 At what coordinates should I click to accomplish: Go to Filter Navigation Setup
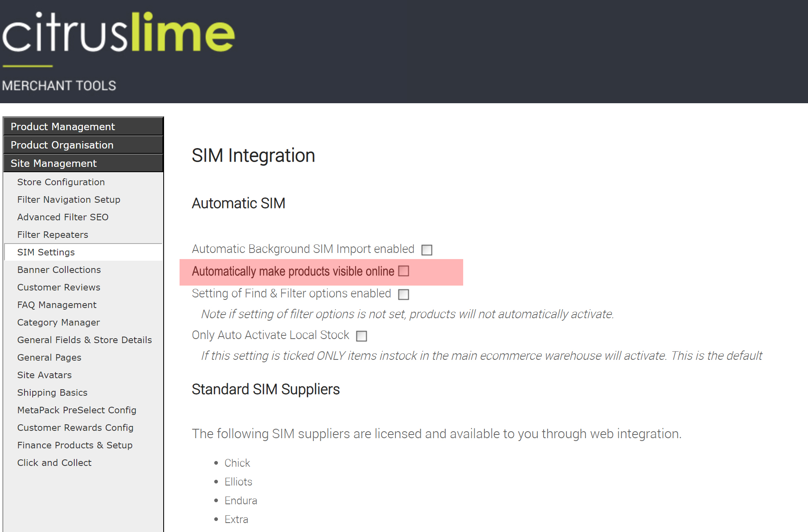(69, 199)
